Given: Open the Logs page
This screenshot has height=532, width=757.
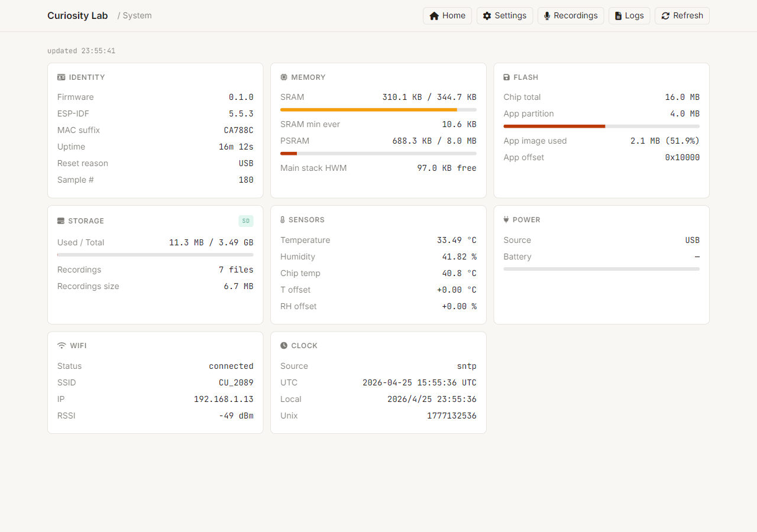Looking at the screenshot, I should tap(629, 16).
